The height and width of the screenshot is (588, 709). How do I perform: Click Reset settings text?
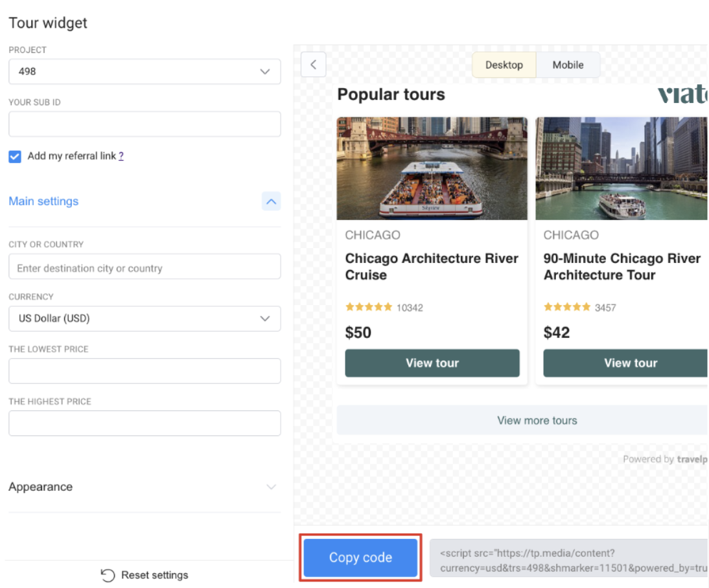click(155, 575)
